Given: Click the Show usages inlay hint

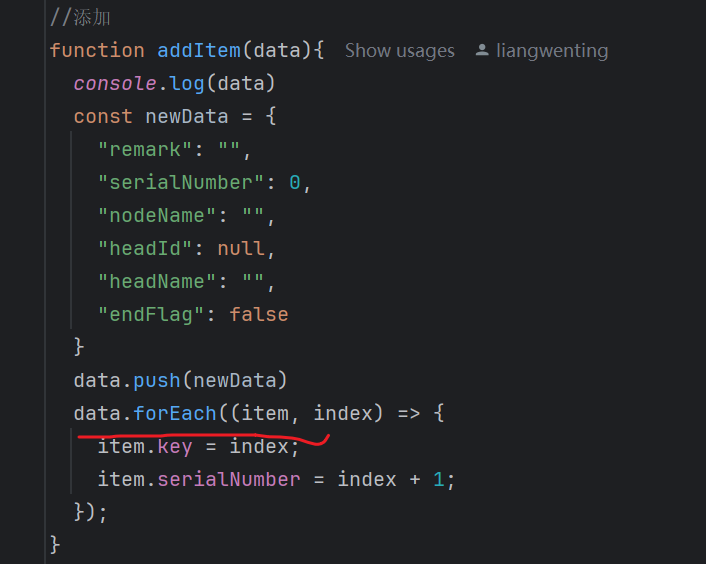Looking at the screenshot, I should [x=399, y=51].
